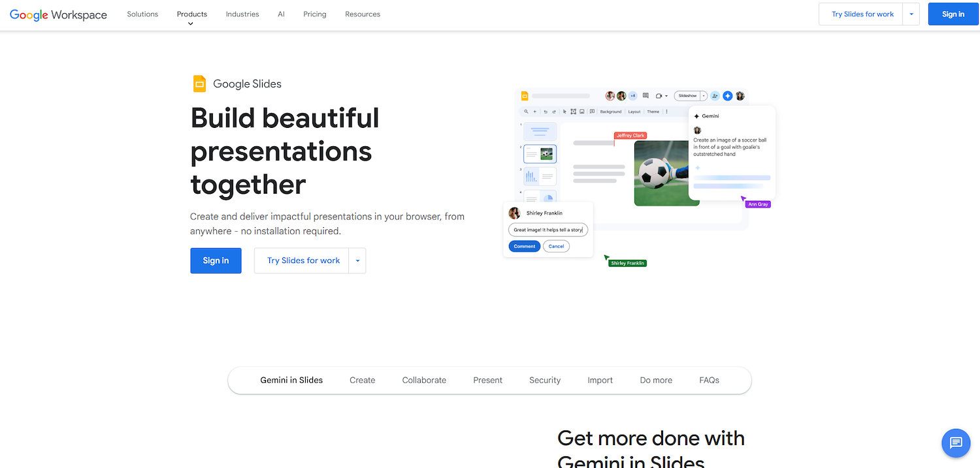
Task: Click the undo arrow in the preview toolbar
Action: tap(546, 112)
